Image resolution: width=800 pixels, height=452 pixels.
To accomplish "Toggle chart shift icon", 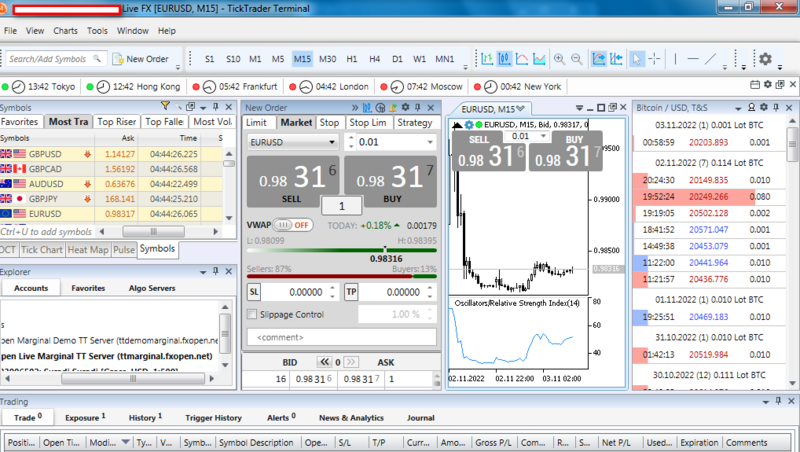I will tap(616, 59).
